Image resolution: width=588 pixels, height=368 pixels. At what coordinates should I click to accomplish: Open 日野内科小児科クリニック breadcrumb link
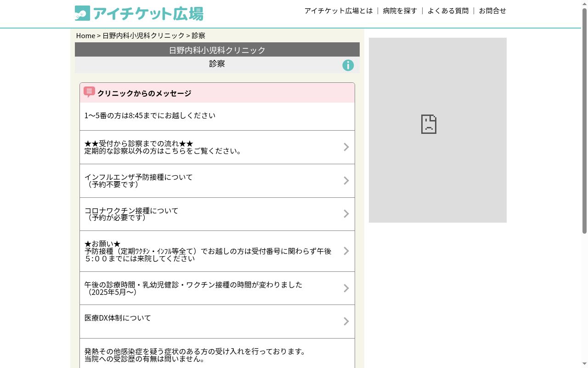point(143,35)
